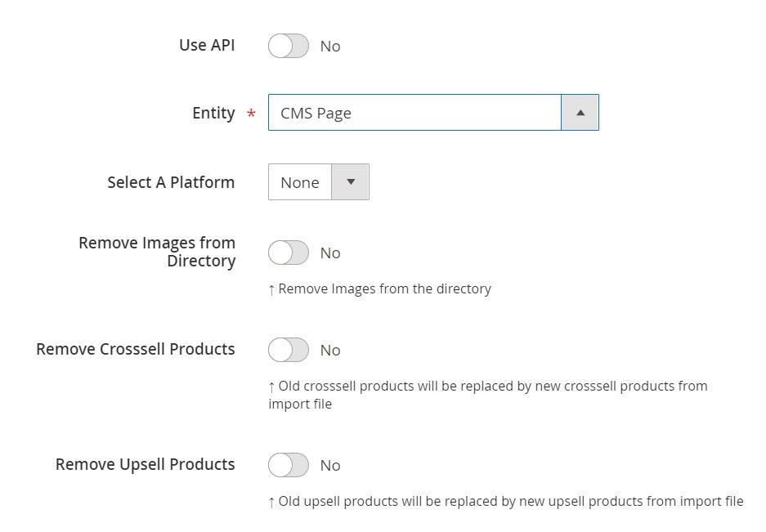Click the Select A Platform label
Screen dimensions: 766x532
(x=171, y=182)
